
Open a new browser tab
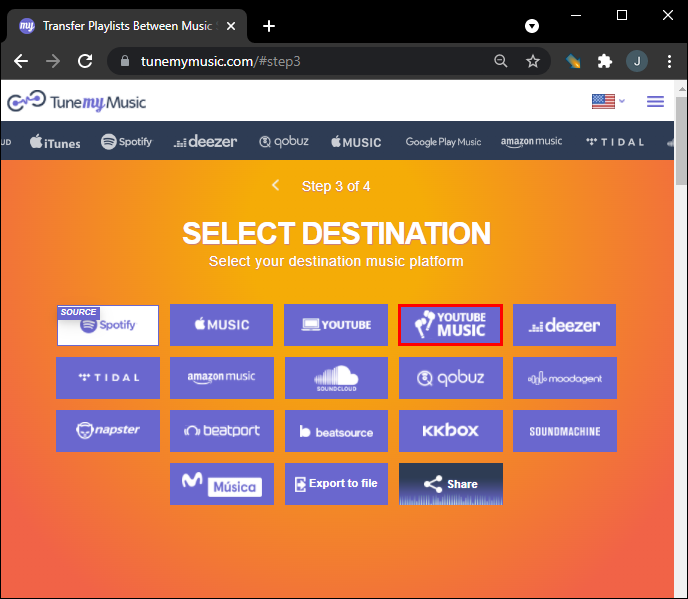point(268,26)
